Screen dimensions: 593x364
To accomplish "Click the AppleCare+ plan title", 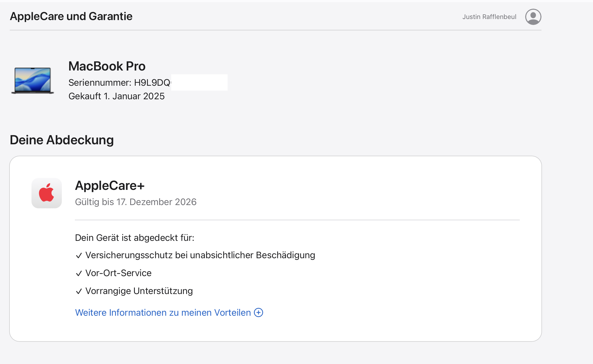I will click(x=110, y=186).
